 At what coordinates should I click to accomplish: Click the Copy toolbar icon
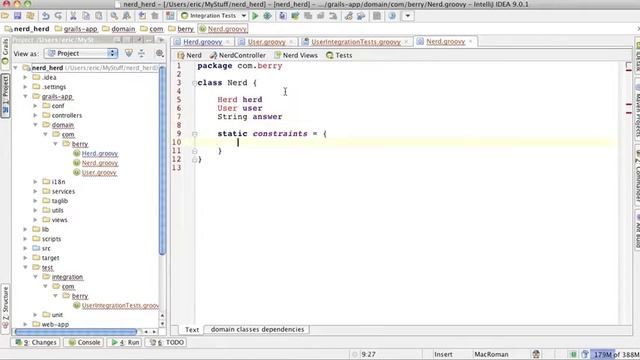(86, 16)
